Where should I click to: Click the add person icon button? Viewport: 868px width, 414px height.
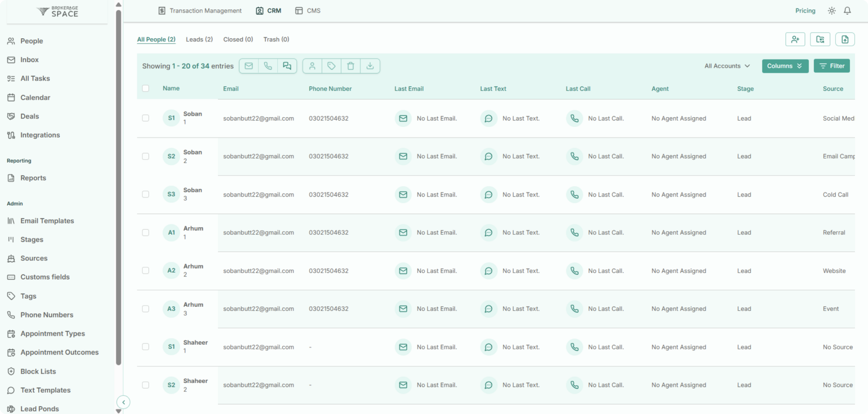[x=795, y=39]
